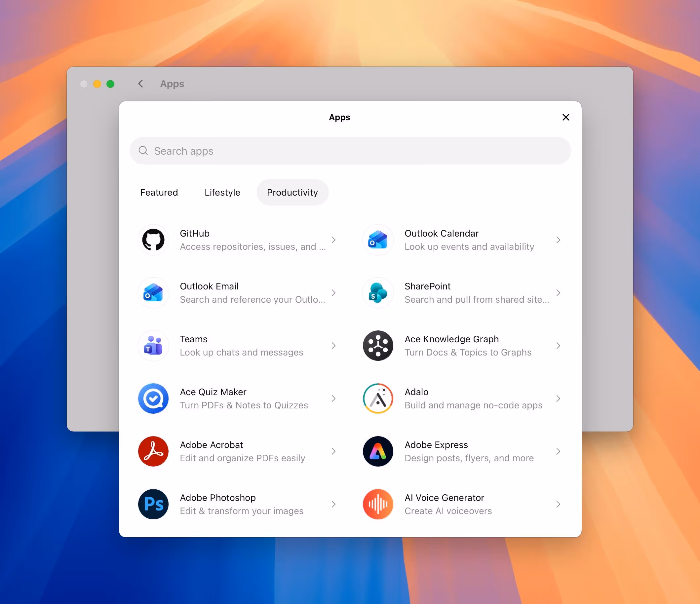Open Adobe Photoshop via its chevron
This screenshot has height=604, width=700.
coord(333,504)
